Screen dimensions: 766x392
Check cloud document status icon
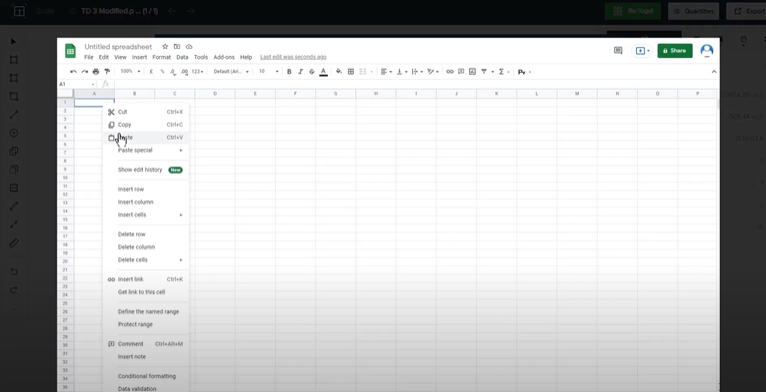tap(189, 46)
